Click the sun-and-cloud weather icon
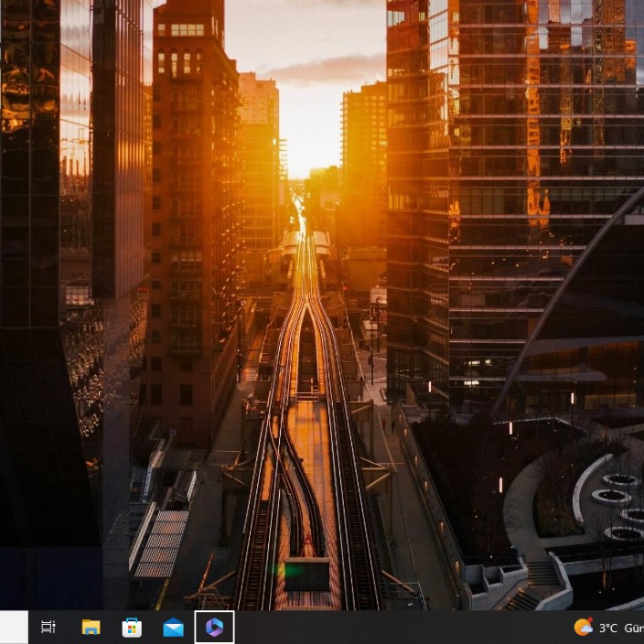The image size is (644, 644). tap(583, 627)
